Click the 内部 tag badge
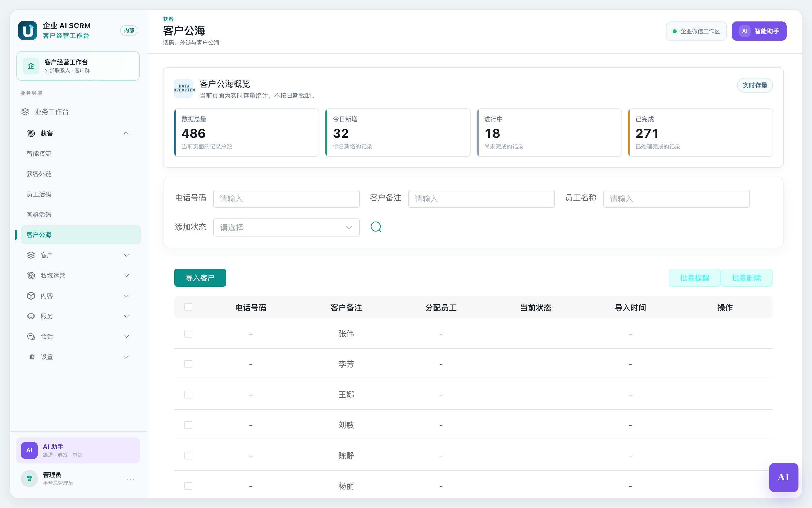The image size is (812, 508). tap(129, 30)
